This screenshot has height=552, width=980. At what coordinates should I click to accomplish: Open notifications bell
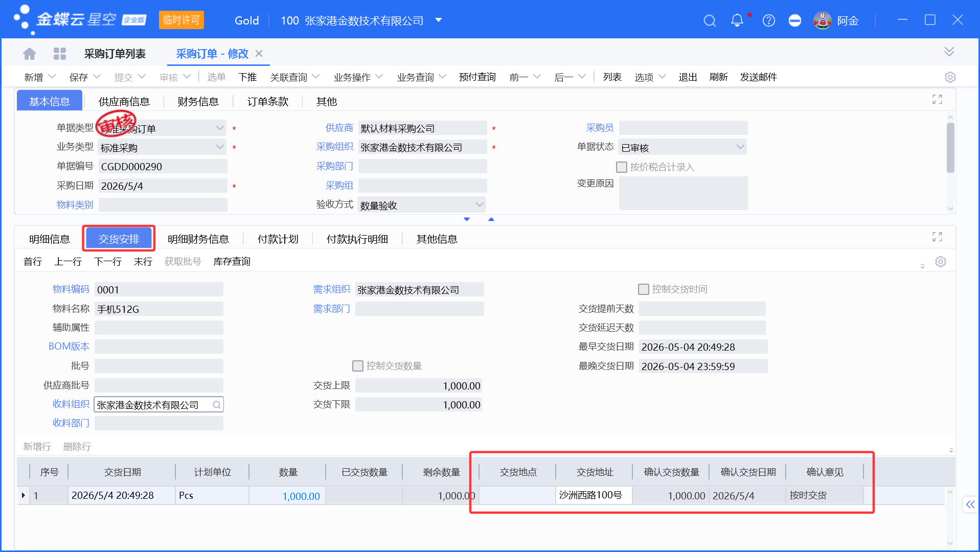[x=737, y=20]
